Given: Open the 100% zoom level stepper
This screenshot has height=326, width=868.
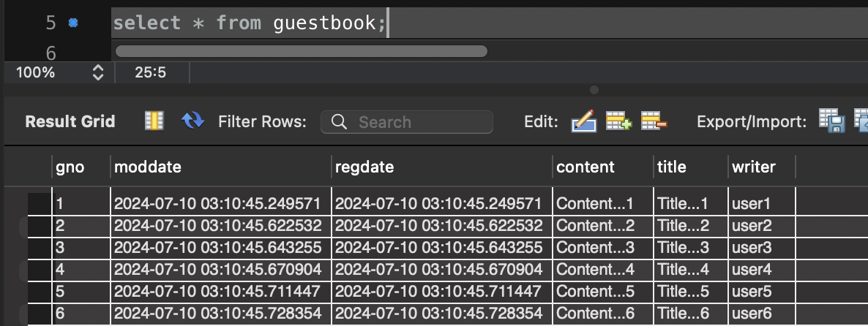Looking at the screenshot, I should [98, 72].
